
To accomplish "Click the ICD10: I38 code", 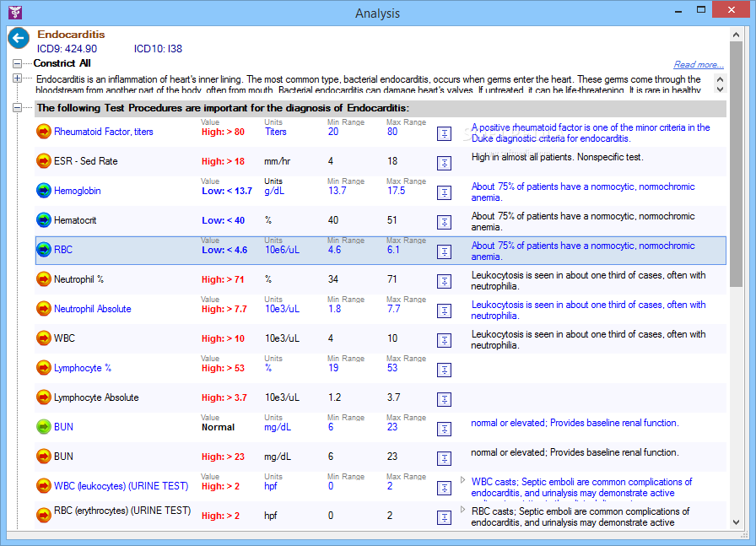I will tap(158, 49).
